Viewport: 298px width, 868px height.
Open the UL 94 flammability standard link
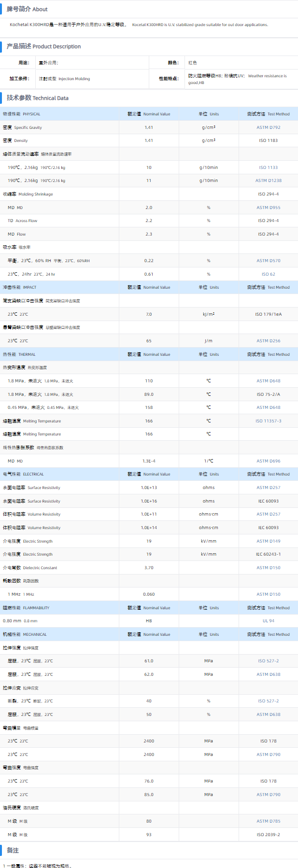tap(268, 621)
